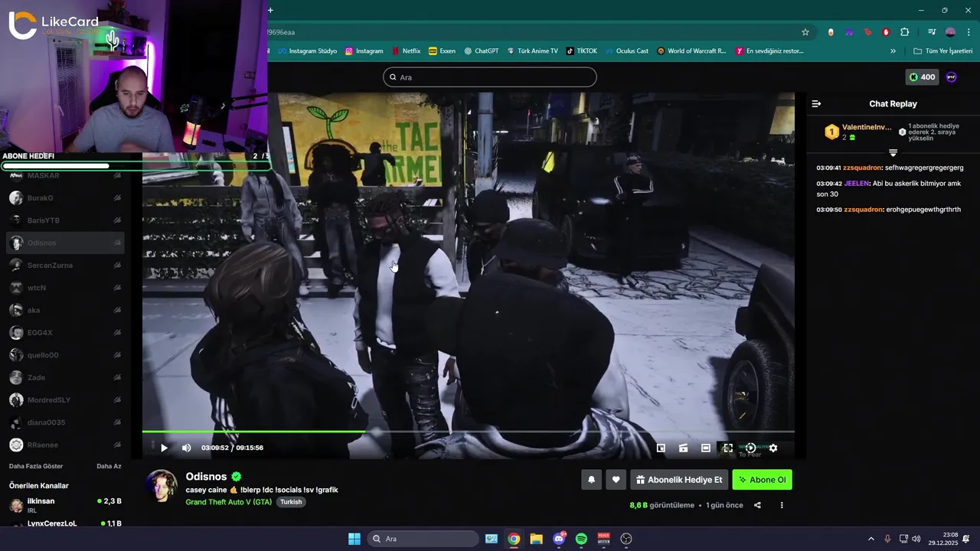Open the Instagram Stüdyo bookmark

tap(308, 51)
